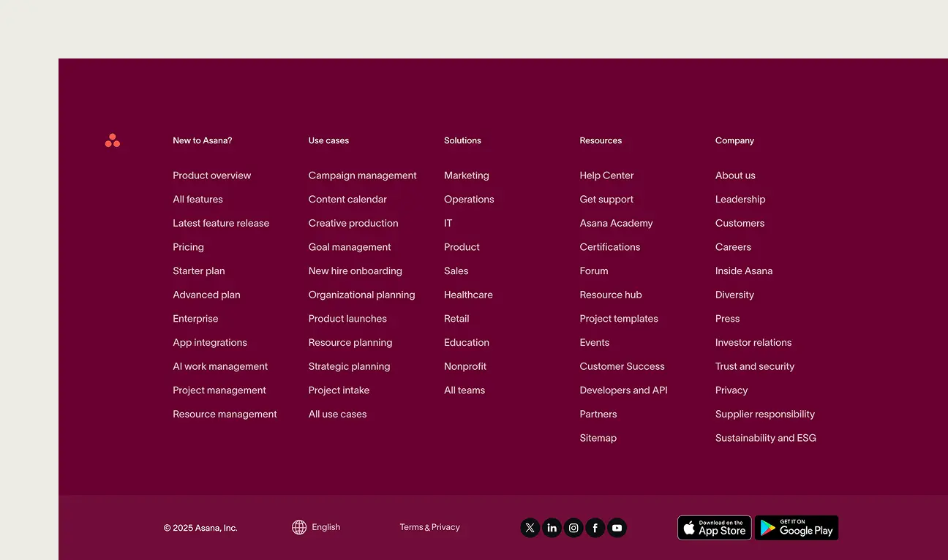This screenshot has height=560, width=948.
Task: Go to All features
Action: (x=198, y=200)
